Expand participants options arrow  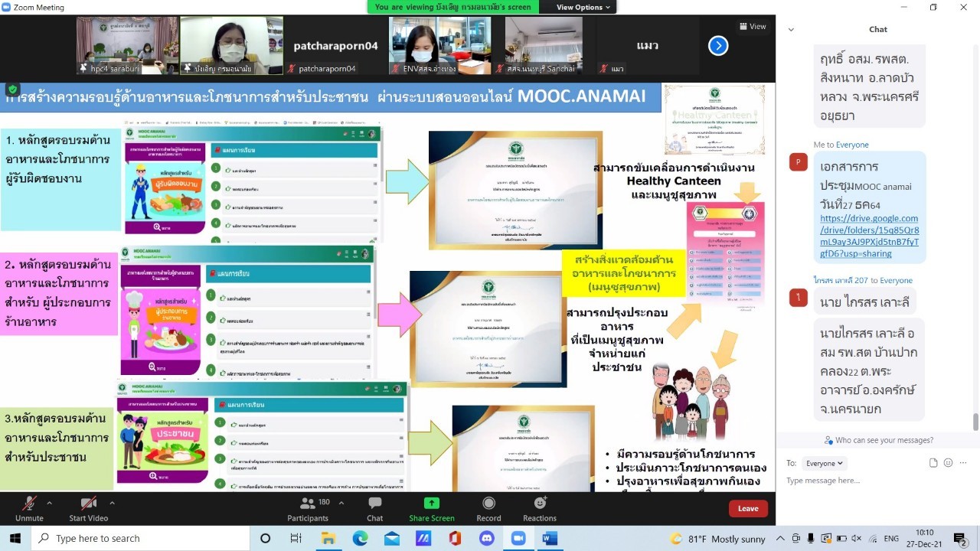[x=341, y=503]
